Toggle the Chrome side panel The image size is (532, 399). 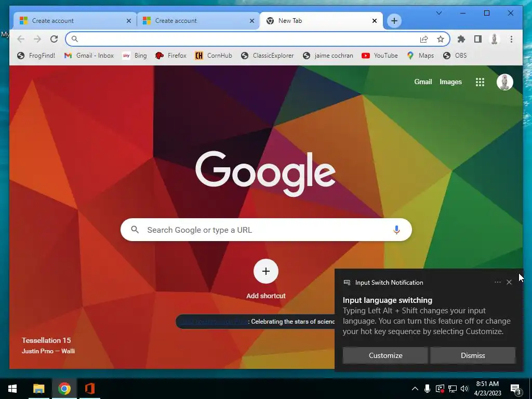click(478, 39)
